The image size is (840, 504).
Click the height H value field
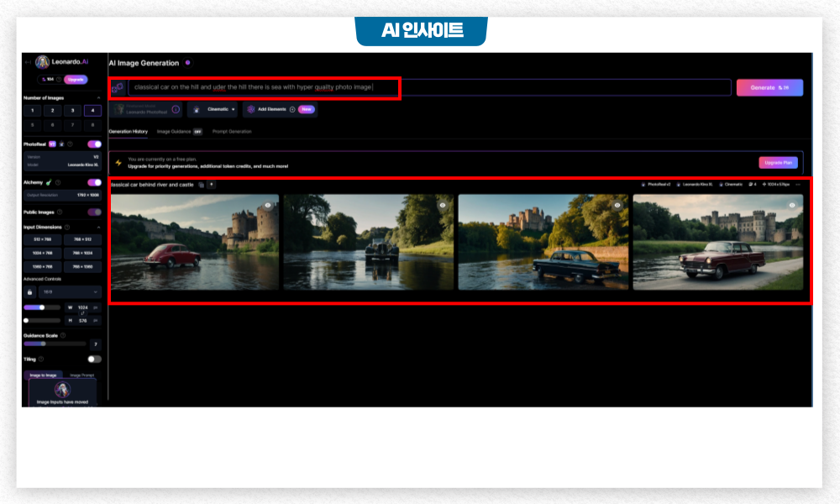82,320
